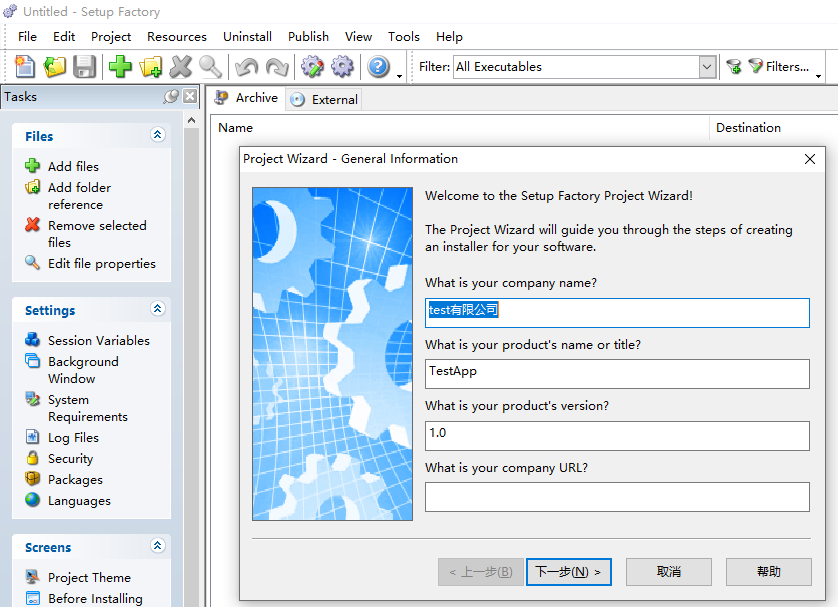Screen dimensions: 838x607
Task: Open the File menu
Action: click(27, 37)
